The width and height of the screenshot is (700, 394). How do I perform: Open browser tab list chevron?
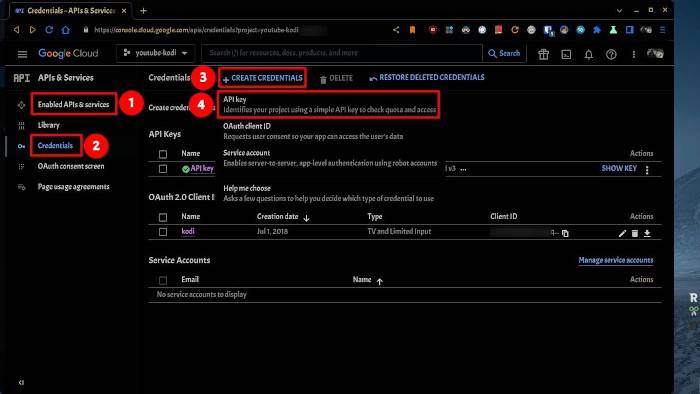(619, 10)
